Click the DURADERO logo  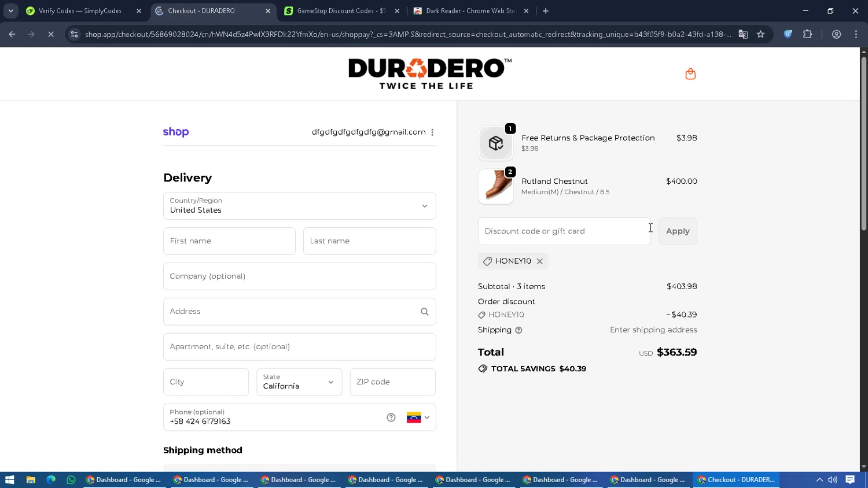tap(430, 74)
